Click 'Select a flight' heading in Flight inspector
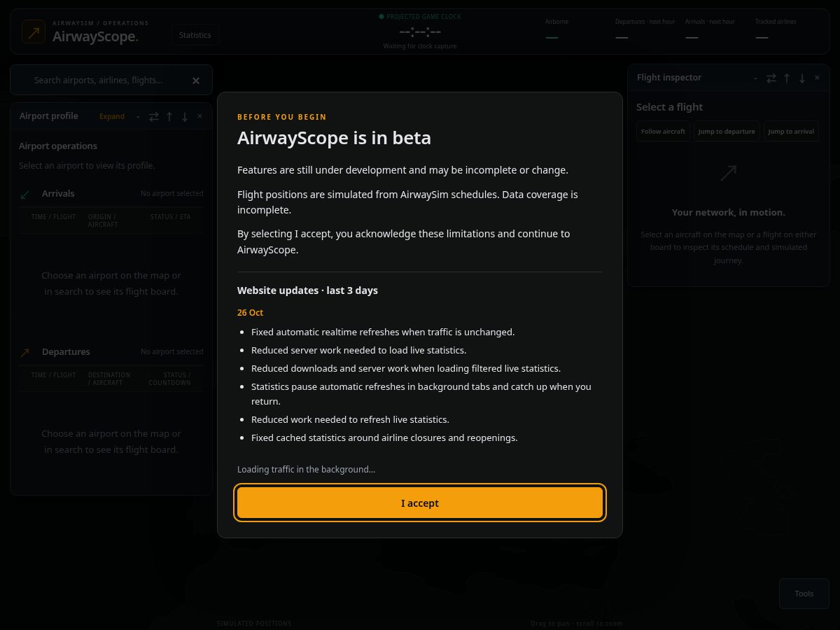Image resolution: width=840 pixels, height=630 pixels. coord(669,107)
